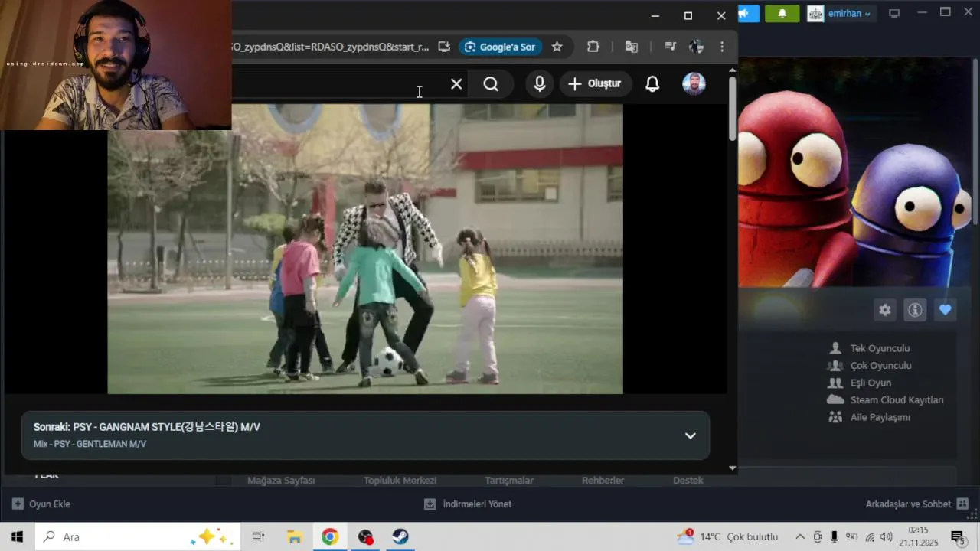
Task: Open volume control in system tray
Action: click(x=887, y=536)
